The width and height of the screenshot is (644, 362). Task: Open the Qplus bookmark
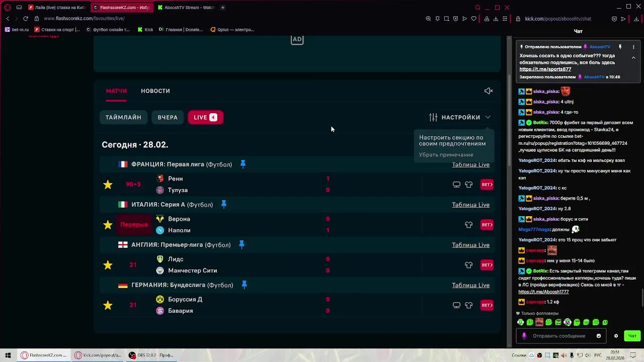[232, 30]
